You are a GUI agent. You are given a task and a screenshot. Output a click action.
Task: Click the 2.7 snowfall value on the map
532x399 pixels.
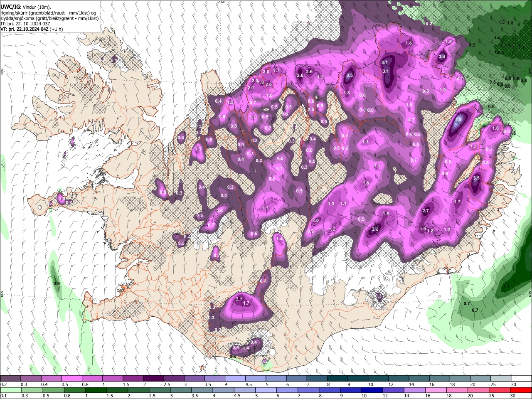click(x=426, y=211)
